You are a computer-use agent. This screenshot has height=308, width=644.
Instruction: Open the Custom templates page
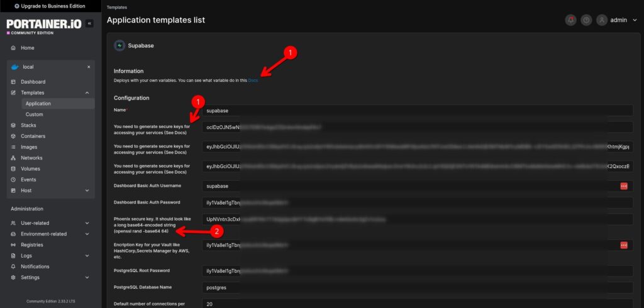pyautogui.click(x=34, y=114)
